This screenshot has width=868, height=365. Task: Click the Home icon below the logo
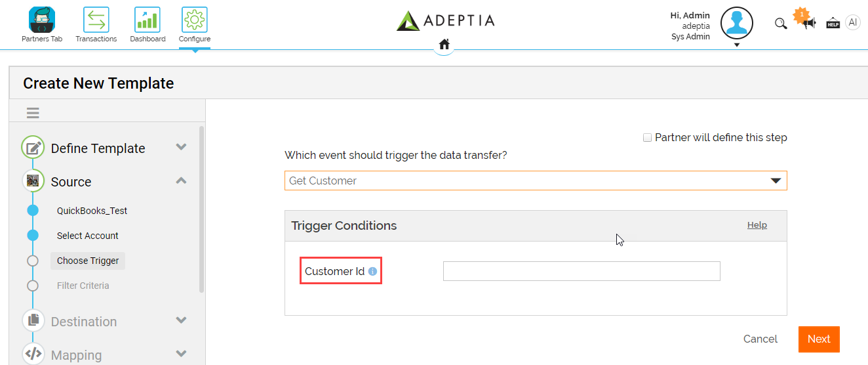[444, 45]
